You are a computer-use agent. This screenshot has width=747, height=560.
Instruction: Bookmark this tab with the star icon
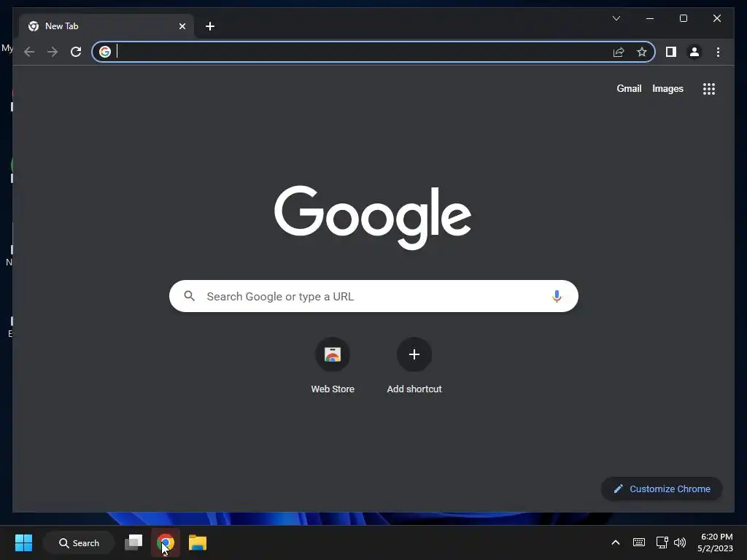tap(642, 52)
